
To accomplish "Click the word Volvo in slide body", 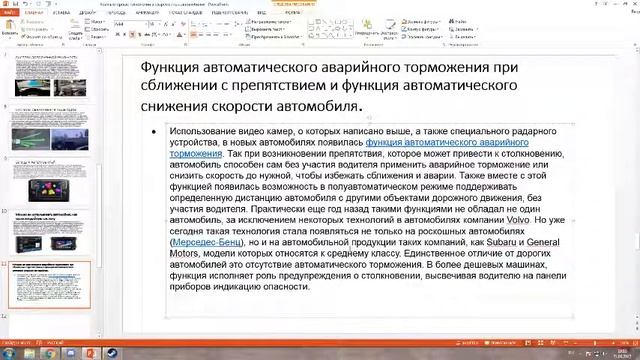I will tap(518, 220).
